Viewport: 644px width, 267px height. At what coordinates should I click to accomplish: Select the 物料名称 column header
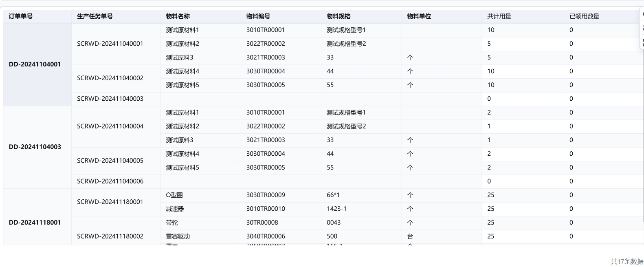tap(178, 16)
